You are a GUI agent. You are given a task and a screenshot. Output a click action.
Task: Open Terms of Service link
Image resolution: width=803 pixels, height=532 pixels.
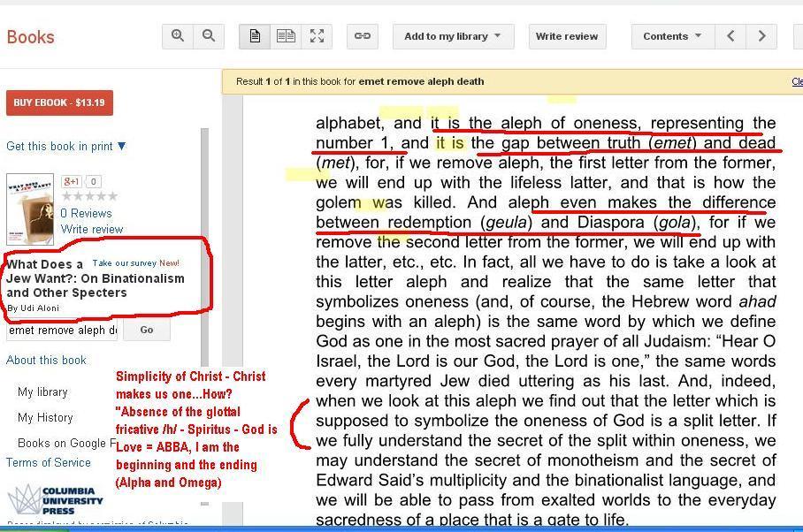click(48, 462)
